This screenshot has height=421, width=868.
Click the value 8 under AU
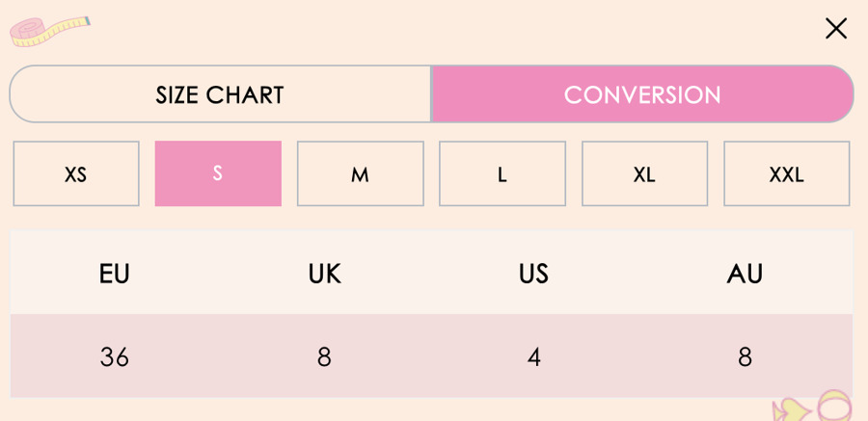(745, 356)
